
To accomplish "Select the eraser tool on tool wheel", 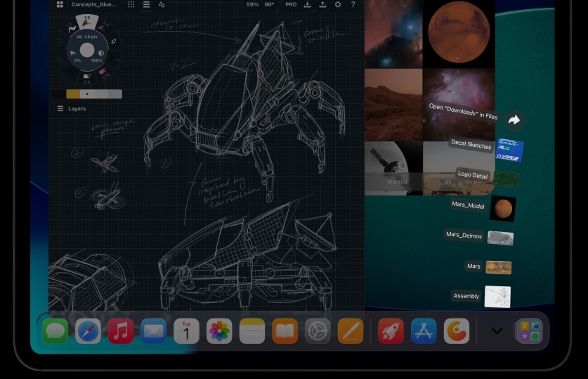I will [x=86, y=77].
